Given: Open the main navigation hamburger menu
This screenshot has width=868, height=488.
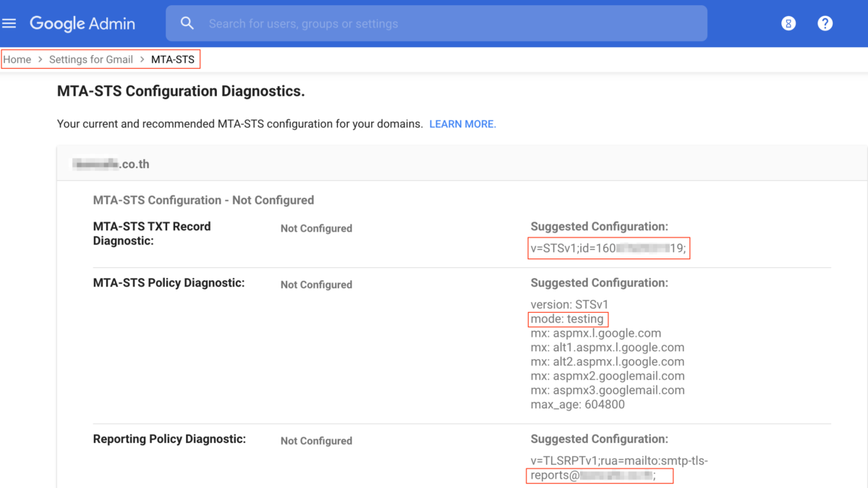Looking at the screenshot, I should point(9,22).
